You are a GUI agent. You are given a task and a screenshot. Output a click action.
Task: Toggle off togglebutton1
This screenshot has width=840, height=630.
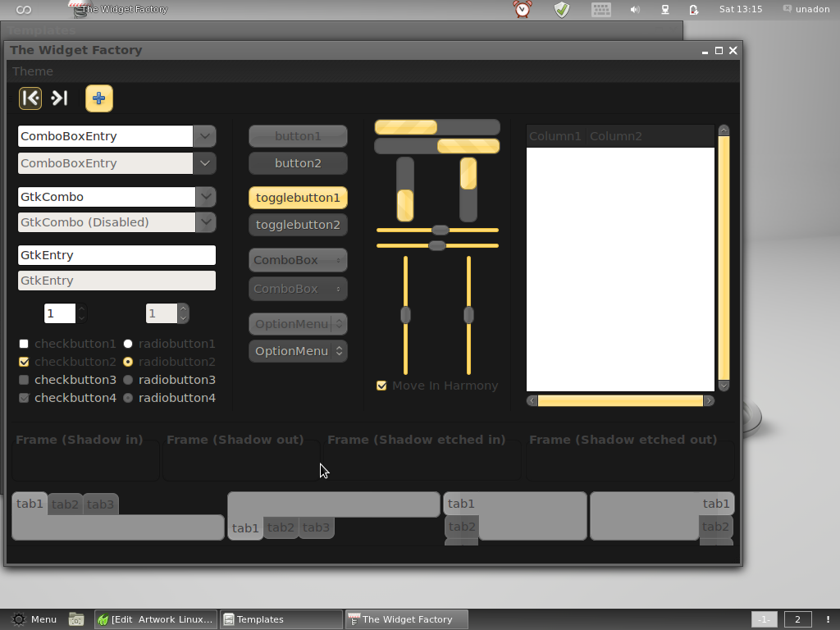[x=298, y=198]
